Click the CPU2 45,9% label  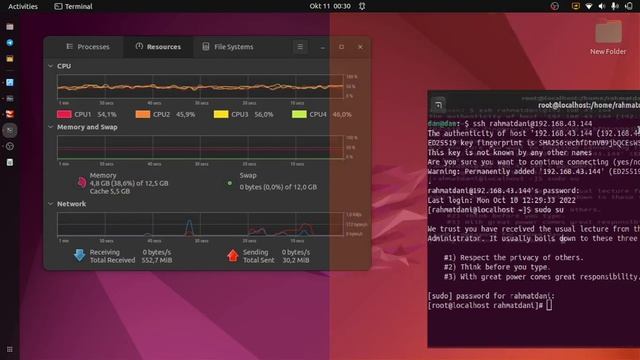pos(174,114)
